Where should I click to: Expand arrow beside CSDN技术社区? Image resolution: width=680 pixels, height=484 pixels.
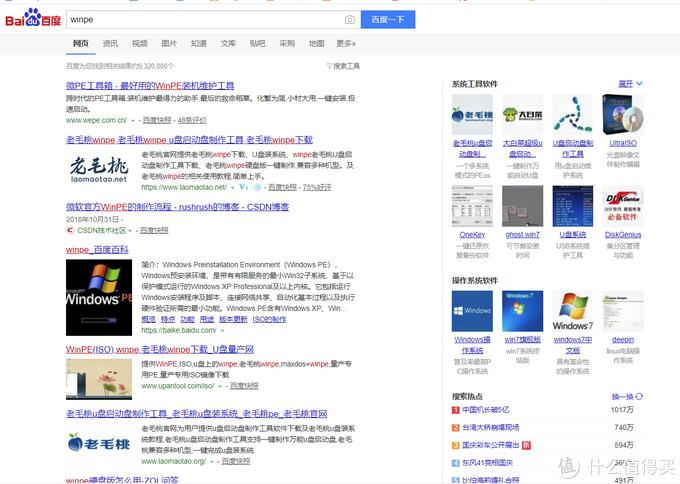tap(130, 231)
